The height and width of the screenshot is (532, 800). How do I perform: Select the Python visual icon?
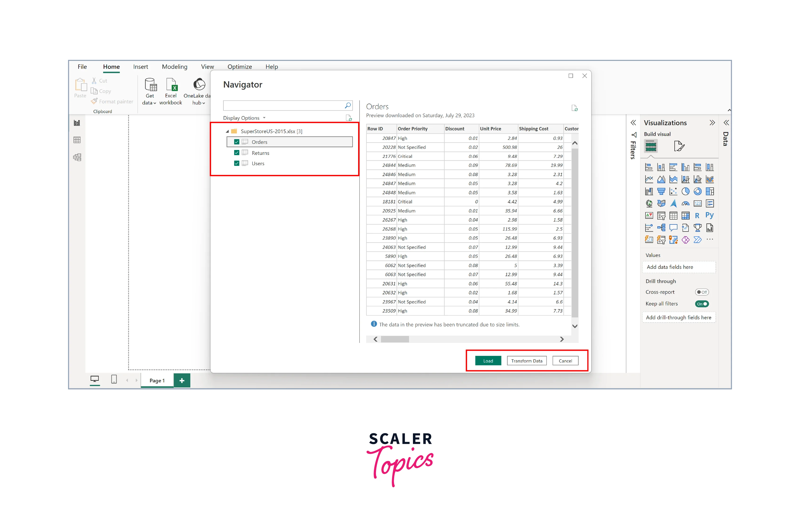pyautogui.click(x=709, y=215)
